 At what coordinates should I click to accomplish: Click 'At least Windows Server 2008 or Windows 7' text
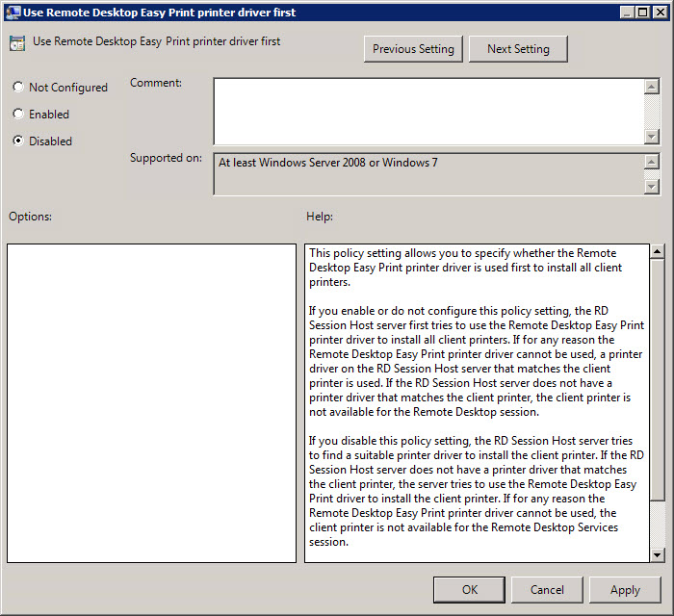[328, 163]
